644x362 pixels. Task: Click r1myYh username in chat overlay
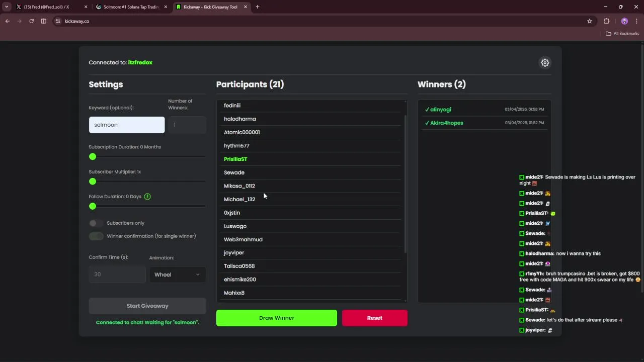click(x=534, y=274)
